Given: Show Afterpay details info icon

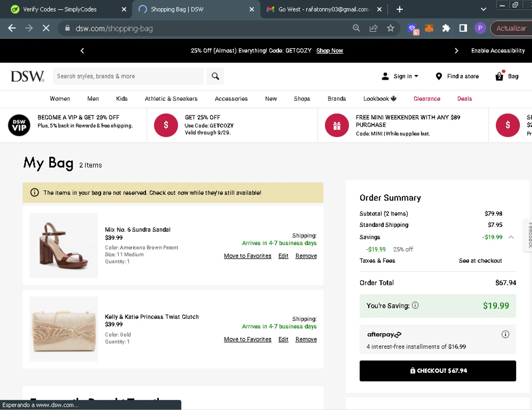Looking at the screenshot, I should (505, 334).
